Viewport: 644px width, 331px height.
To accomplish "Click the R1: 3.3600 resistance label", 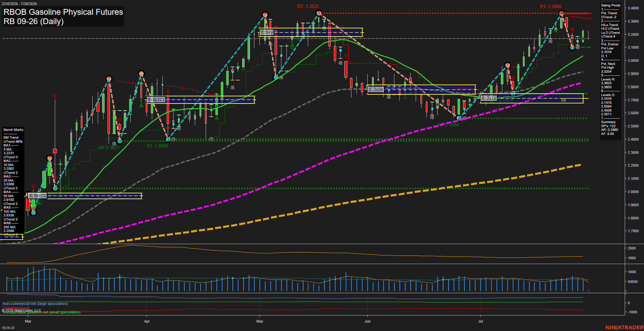I will pos(551,6).
